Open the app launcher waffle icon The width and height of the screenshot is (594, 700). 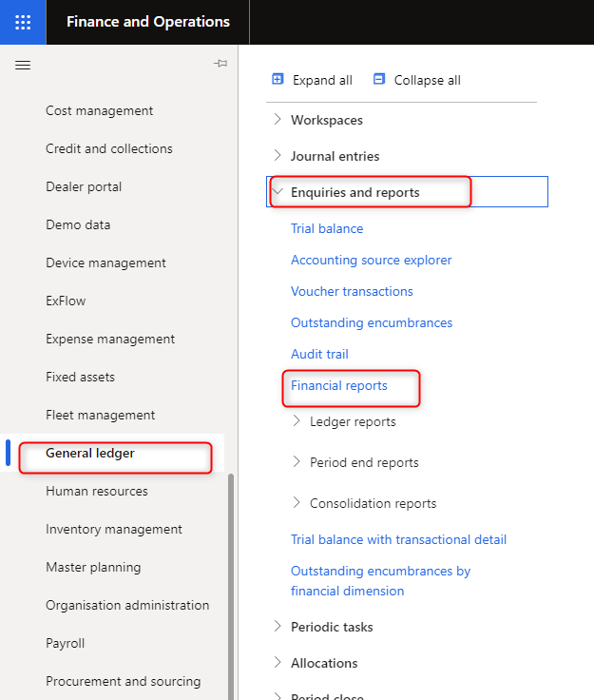pos(23,22)
